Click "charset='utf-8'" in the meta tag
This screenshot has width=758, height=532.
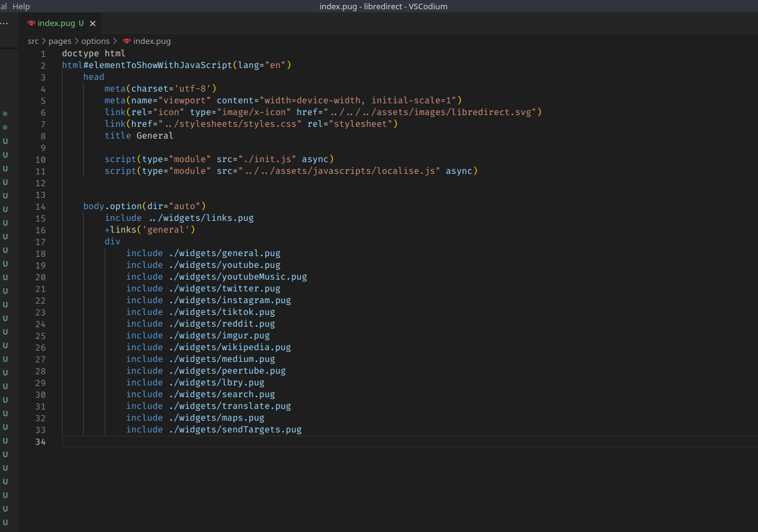coord(171,89)
